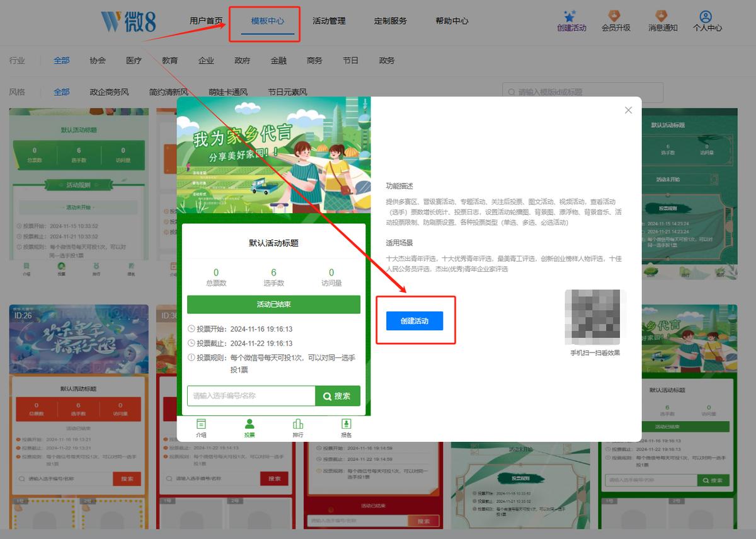Viewport: 756px width, 539px height.
Task: Switch to 活动管理 in the top menu
Action: [329, 21]
